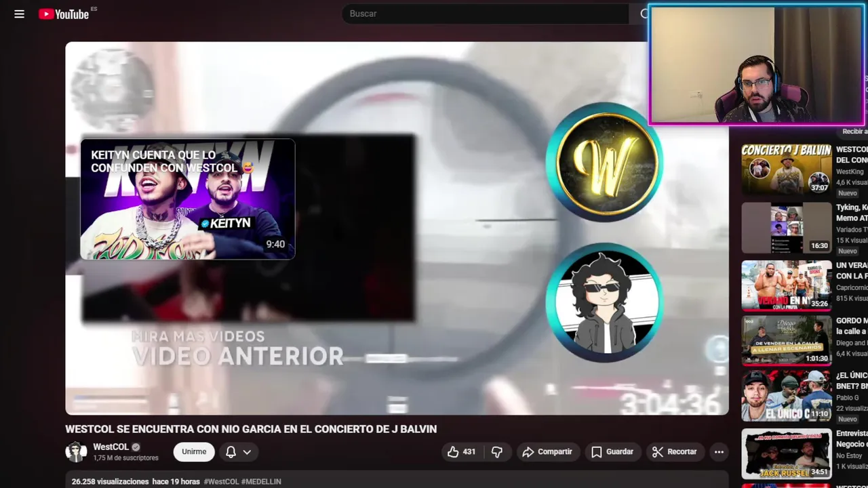Click the 1,75 M de suscriptores text
Screen dimensions: 868x488
[x=125, y=458]
